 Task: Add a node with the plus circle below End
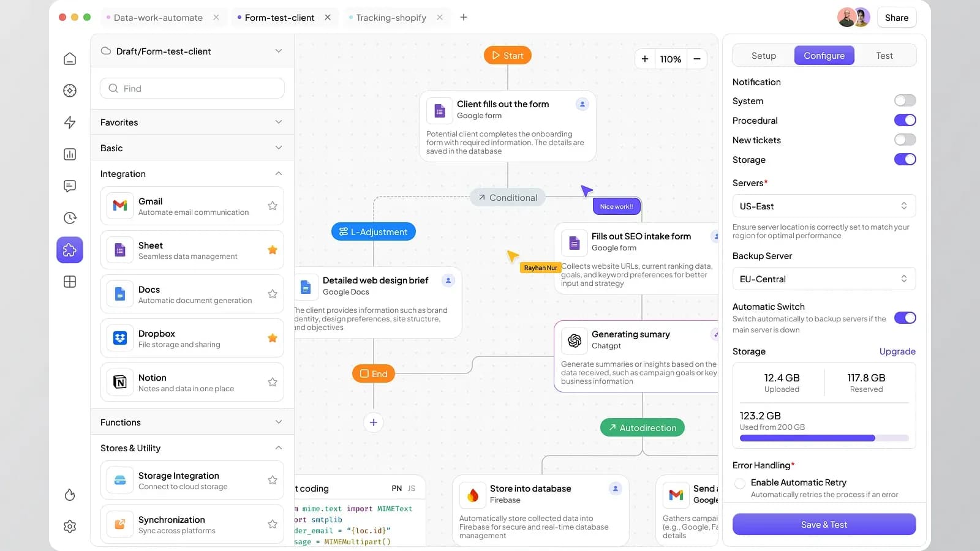[x=374, y=422]
